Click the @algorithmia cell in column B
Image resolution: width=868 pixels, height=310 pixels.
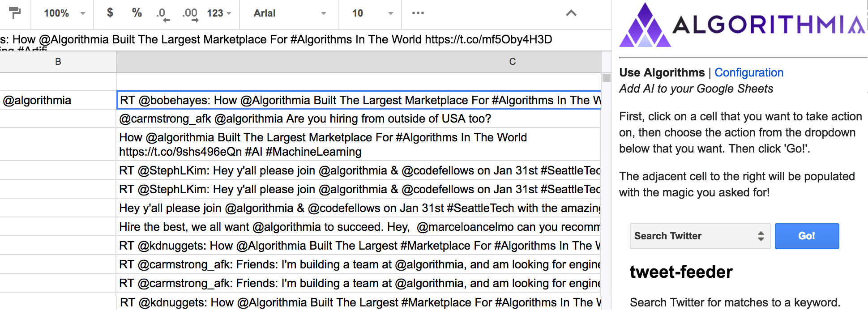pyautogui.click(x=58, y=100)
